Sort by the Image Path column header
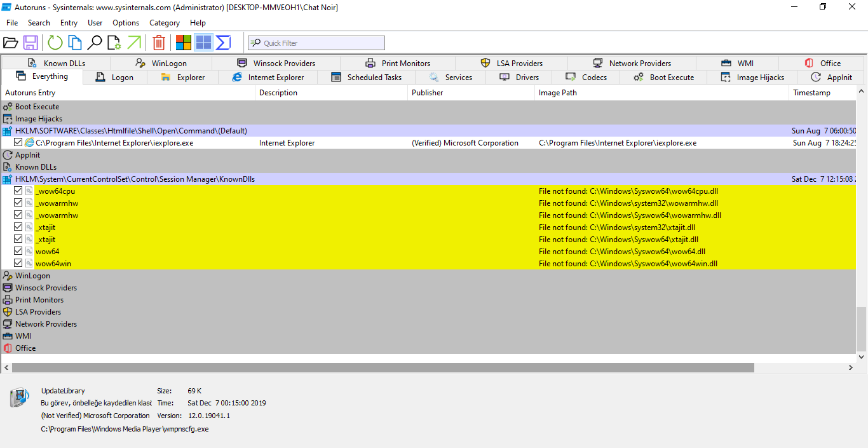868x448 pixels. (662, 93)
